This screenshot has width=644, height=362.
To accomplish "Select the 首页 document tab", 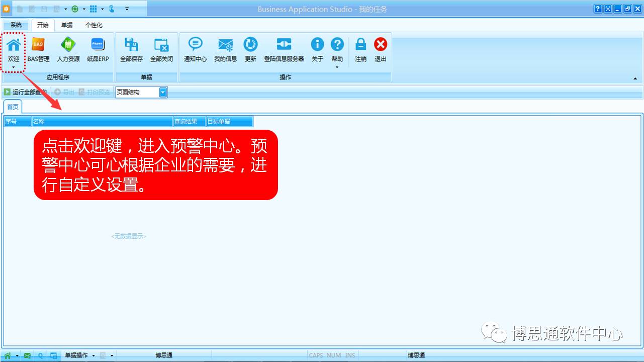I will 13,107.
